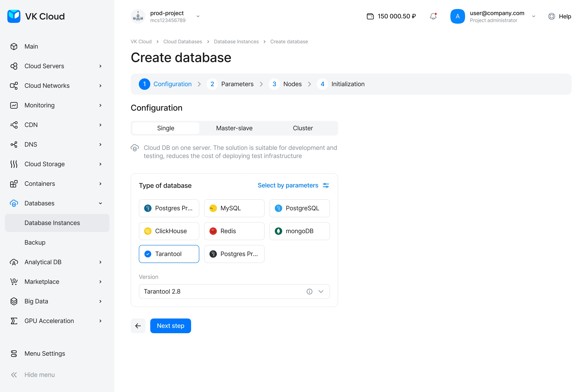Select ClickHouse database type

click(169, 231)
